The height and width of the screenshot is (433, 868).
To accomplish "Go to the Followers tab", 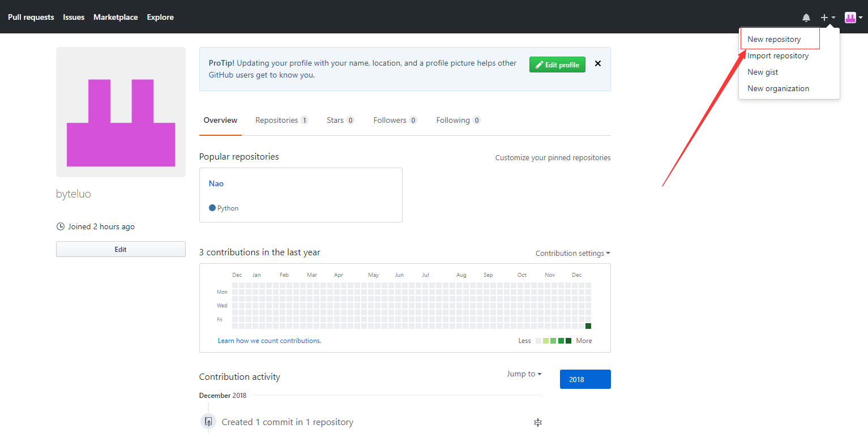I will 395,120.
